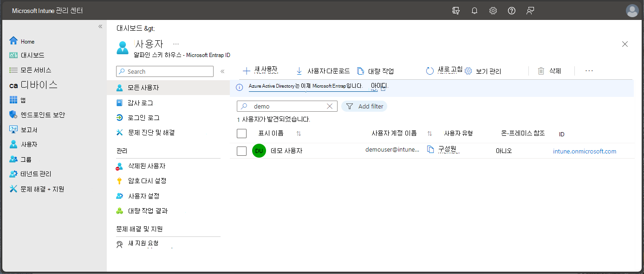This screenshot has height=274, width=644.
Task: Open 모든 서비스 in the sidebar
Action: pyautogui.click(x=30, y=70)
